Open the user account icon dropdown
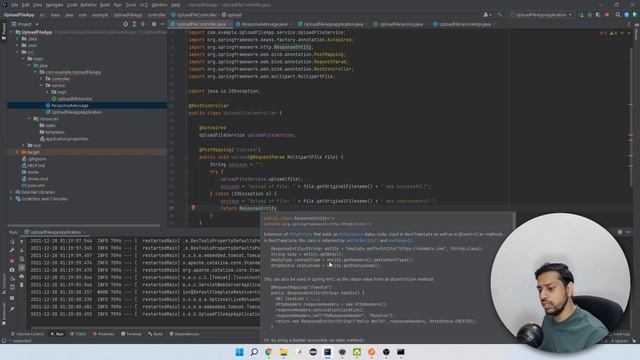This screenshot has height=360, width=640. tap(487, 15)
